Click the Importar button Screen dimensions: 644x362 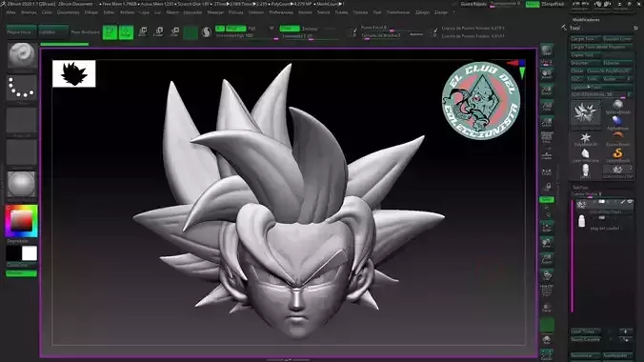586,63
